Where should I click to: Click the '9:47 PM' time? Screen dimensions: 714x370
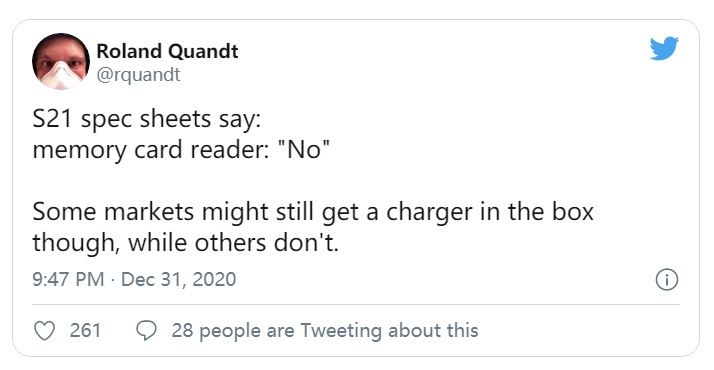68,279
